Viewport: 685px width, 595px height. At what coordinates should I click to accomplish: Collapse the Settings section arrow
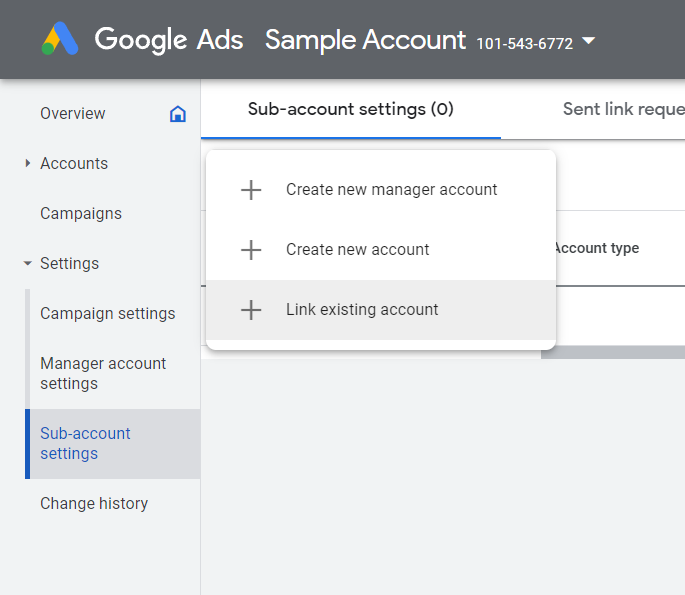coord(28,263)
